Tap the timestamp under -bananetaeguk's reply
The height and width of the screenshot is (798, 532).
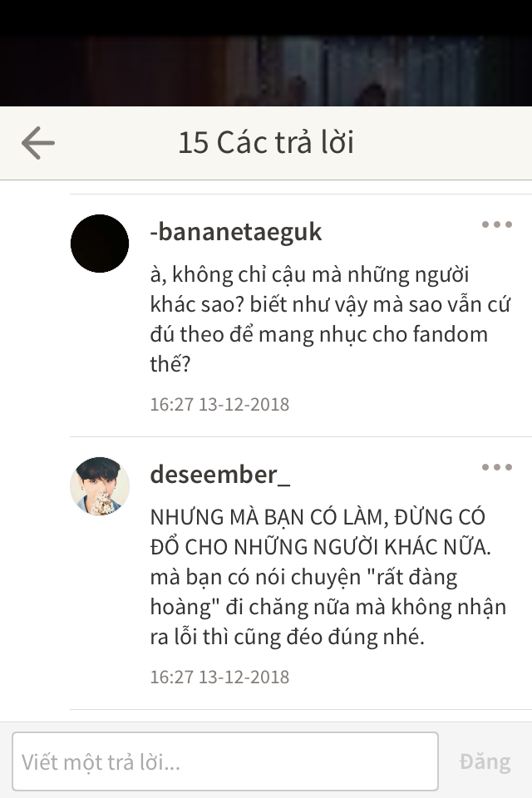click(x=219, y=404)
